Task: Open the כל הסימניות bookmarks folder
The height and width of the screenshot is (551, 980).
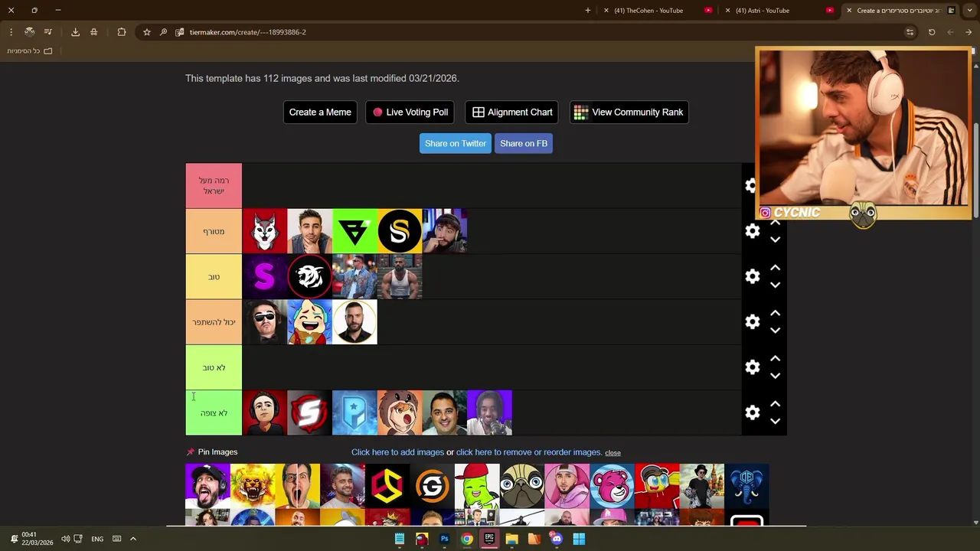Action: click(30, 51)
